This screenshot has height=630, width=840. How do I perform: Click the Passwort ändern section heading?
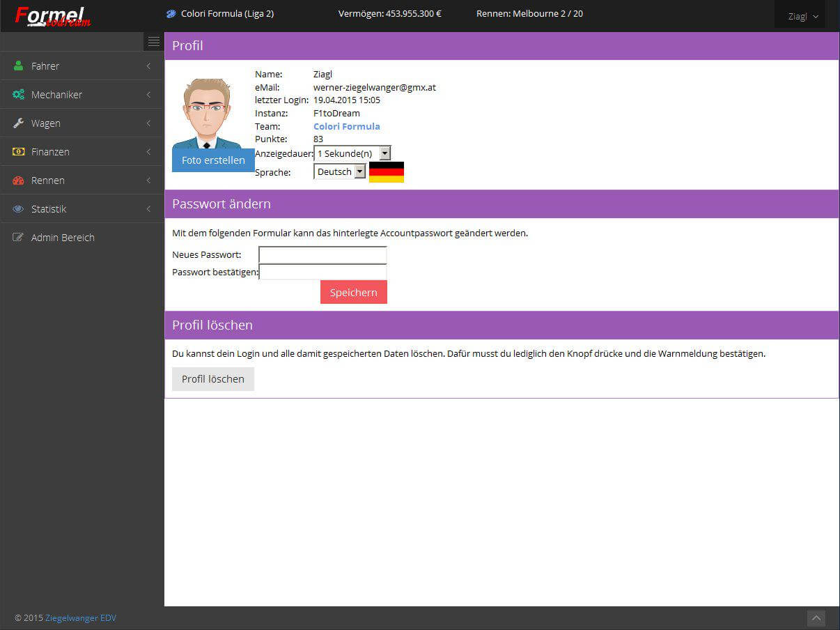tap(221, 204)
